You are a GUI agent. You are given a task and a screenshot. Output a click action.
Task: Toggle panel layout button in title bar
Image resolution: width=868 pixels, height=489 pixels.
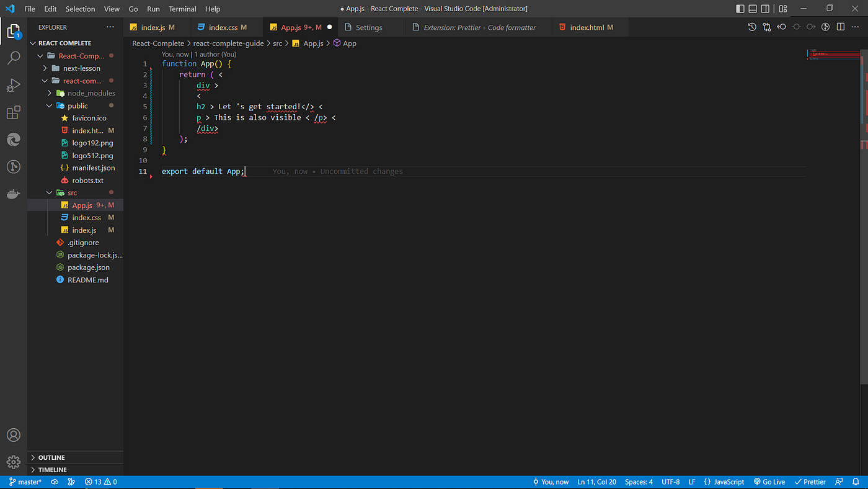pos(753,9)
